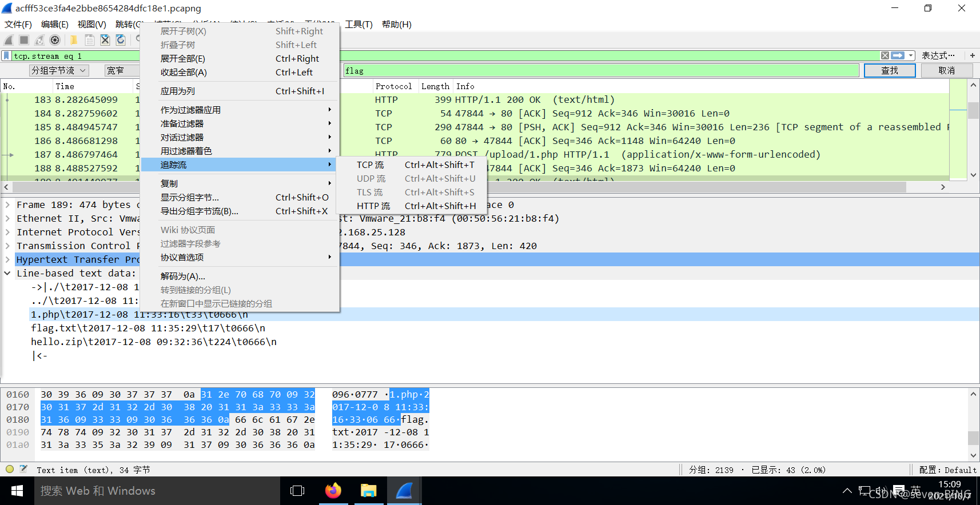The width and height of the screenshot is (980, 505).
Task: Select 解码为(A) menu entry
Action: 240,276
